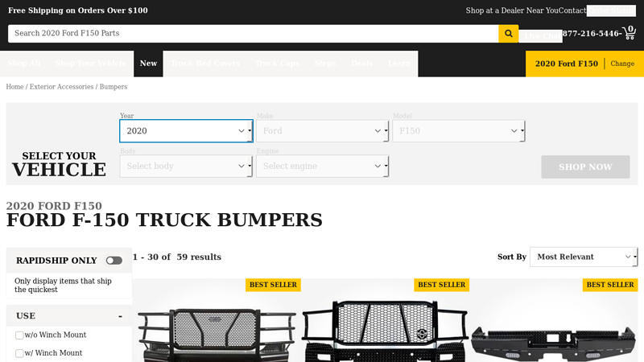Call the 877-216-5446 phone link
644x362 pixels.
tap(591, 34)
